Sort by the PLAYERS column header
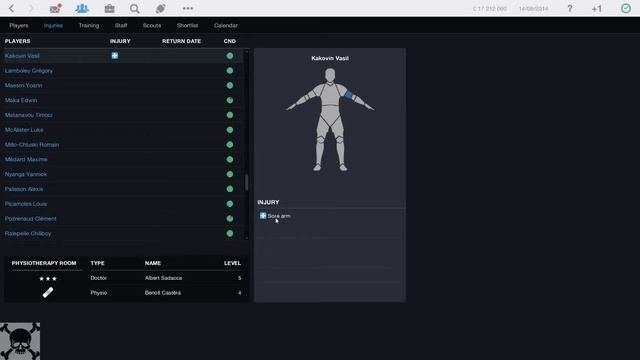This screenshot has width=640, height=360. pos(18,41)
